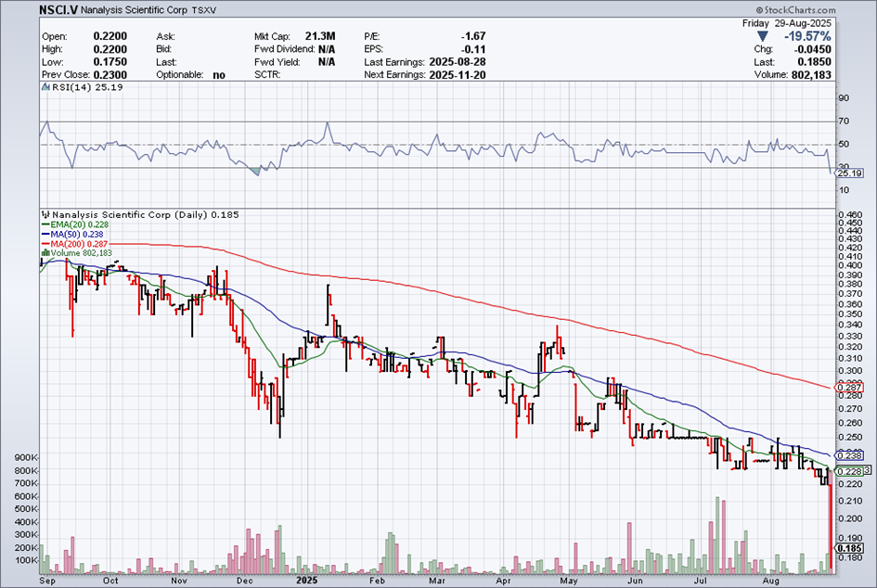Image resolution: width=877 pixels, height=588 pixels.
Task: Click the 500K volume axis label
Action: (x=26, y=509)
